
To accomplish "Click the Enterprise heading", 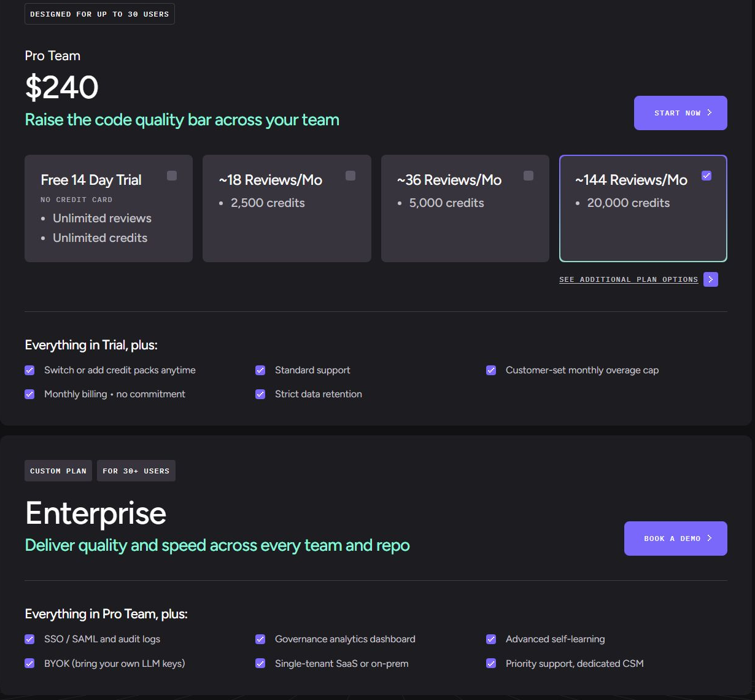I will [x=96, y=513].
